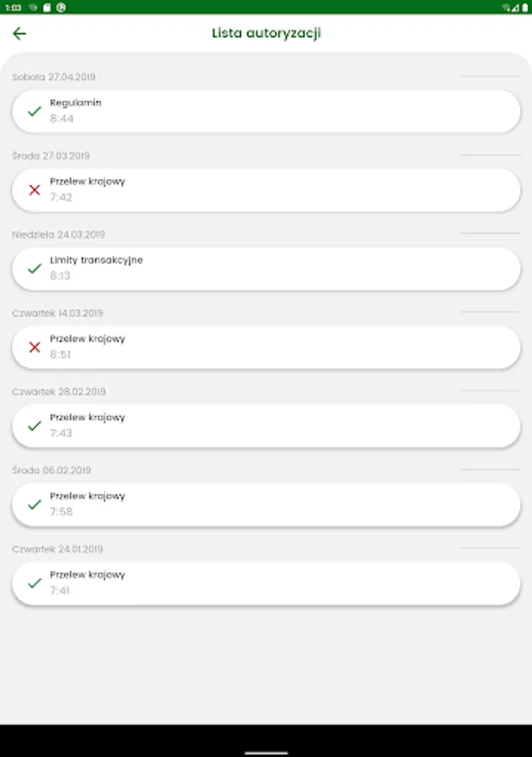532x757 pixels.
Task: Open the Przelew krajowy entry from 7:58
Action: pos(266,505)
